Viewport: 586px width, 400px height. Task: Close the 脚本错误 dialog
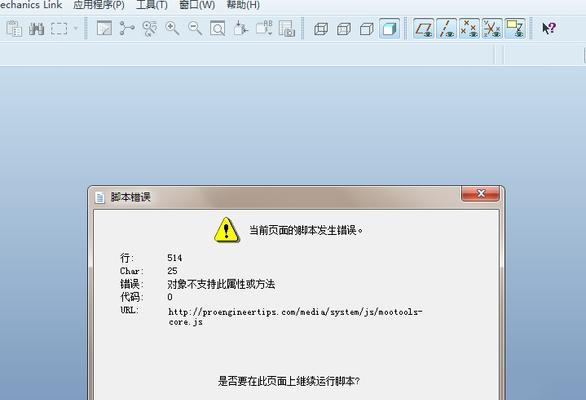tap(480, 194)
